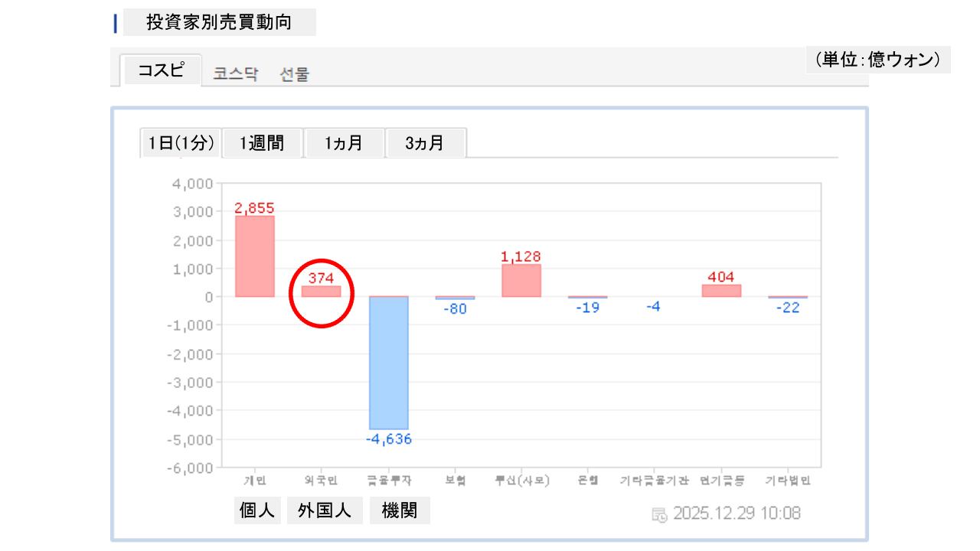Click the 投資家別売買動向 heading
980x551 pixels.
point(219,22)
